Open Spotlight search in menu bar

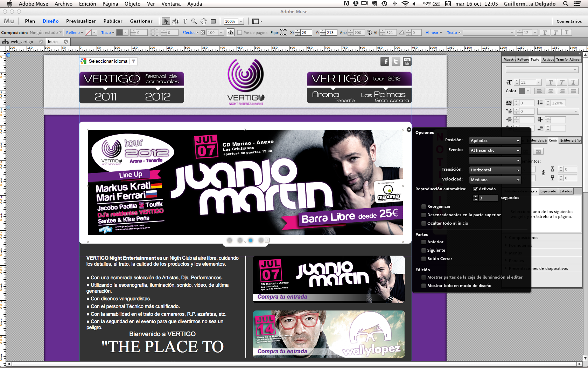pos(565,4)
